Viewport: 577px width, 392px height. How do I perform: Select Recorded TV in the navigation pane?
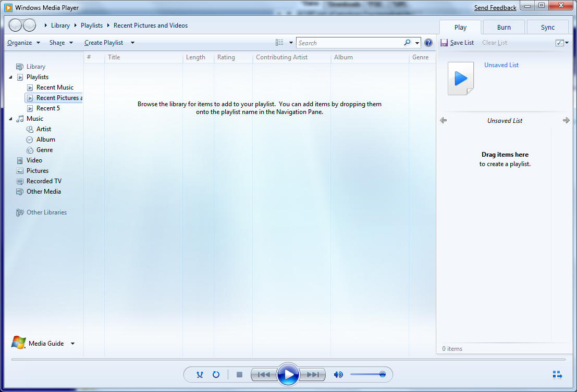(x=44, y=181)
